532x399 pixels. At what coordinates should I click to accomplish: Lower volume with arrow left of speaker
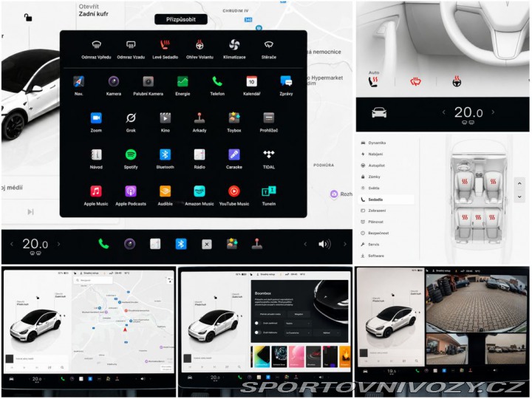pyautogui.click(x=305, y=244)
